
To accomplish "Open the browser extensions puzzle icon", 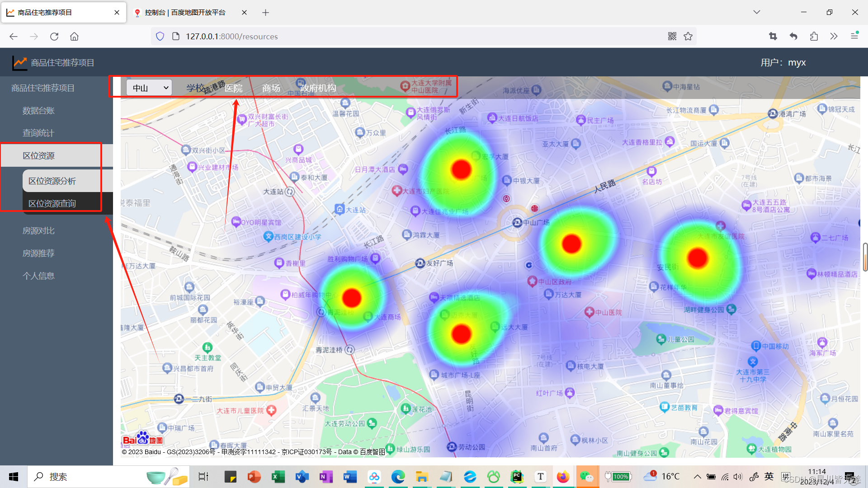I will click(x=814, y=37).
